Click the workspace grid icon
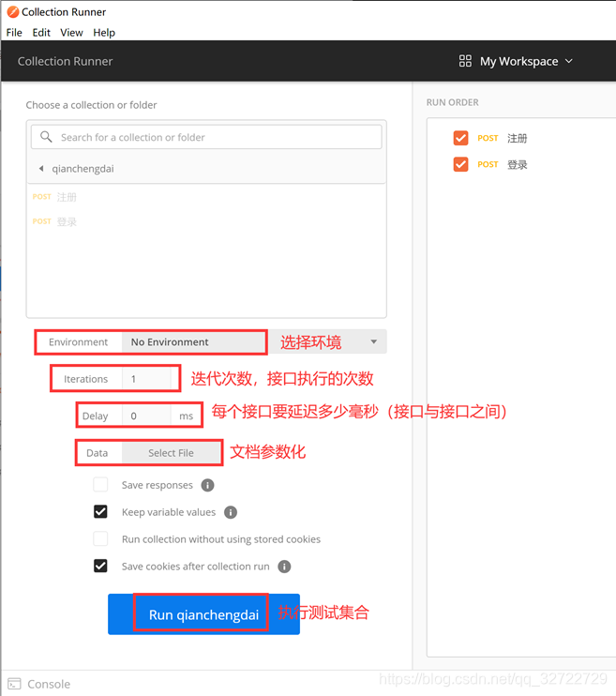616x696 pixels. pos(465,61)
